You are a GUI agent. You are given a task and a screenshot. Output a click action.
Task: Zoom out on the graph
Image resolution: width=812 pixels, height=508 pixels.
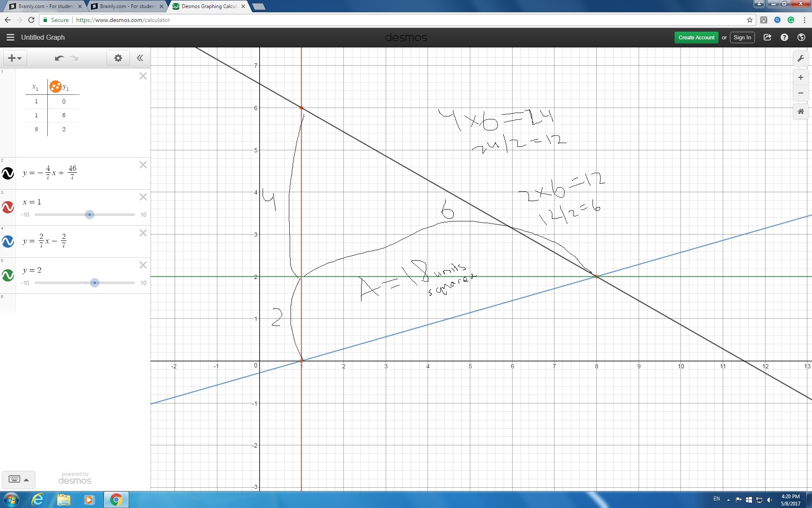point(801,93)
